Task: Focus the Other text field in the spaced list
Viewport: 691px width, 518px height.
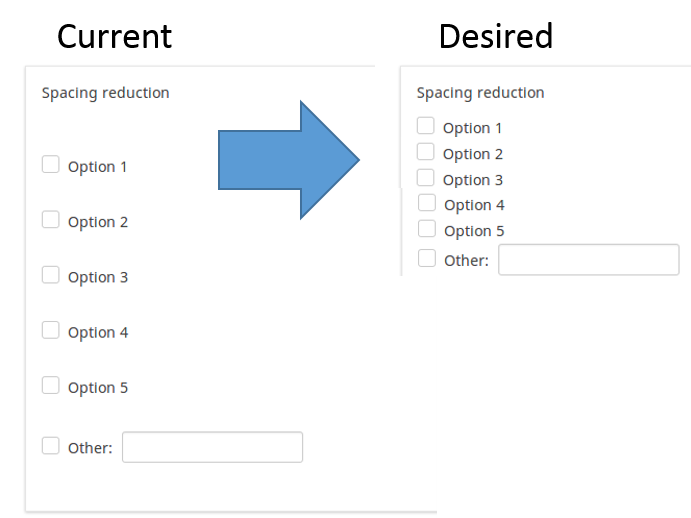Action: 212,447
